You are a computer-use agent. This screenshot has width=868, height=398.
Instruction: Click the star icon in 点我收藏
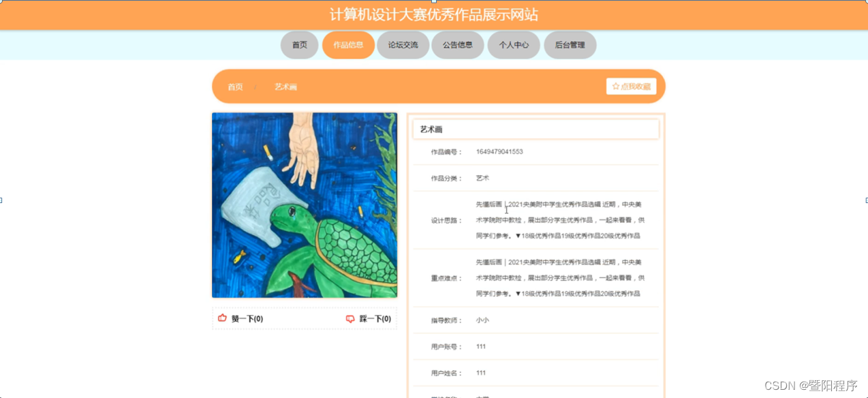click(616, 87)
